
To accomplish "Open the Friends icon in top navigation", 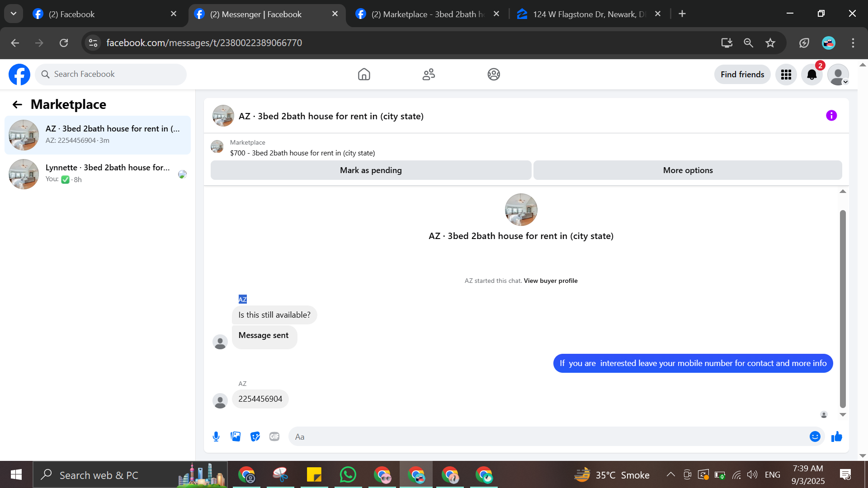I will pyautogui.click(x=429, y=75).
